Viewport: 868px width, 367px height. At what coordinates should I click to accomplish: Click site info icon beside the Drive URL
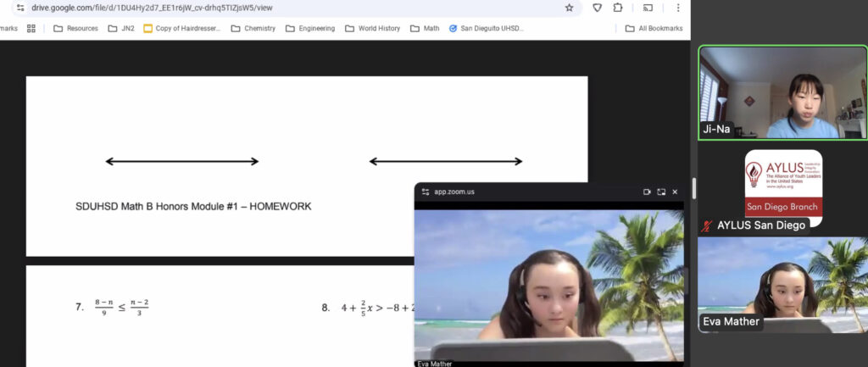[20, 8]
